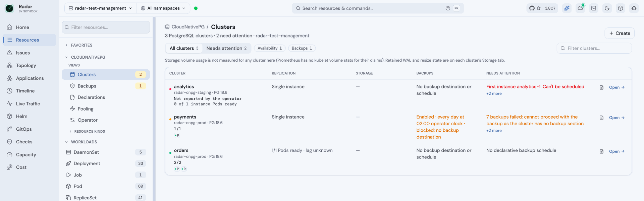Open DaemonSet workload list
This screenshot has width=644, height=201.
106,152
